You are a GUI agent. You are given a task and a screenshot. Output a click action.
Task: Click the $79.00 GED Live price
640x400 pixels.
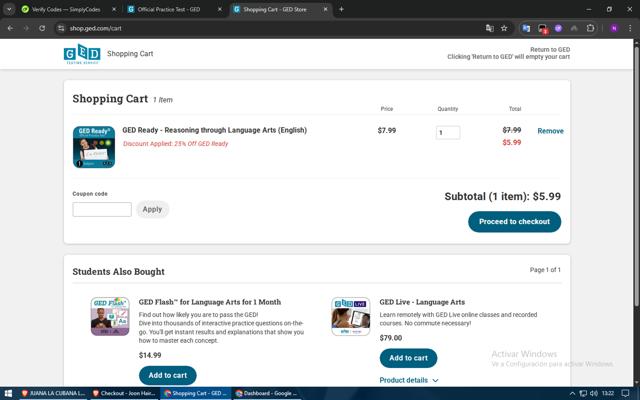pyautogui.click(x=391, y=338)
